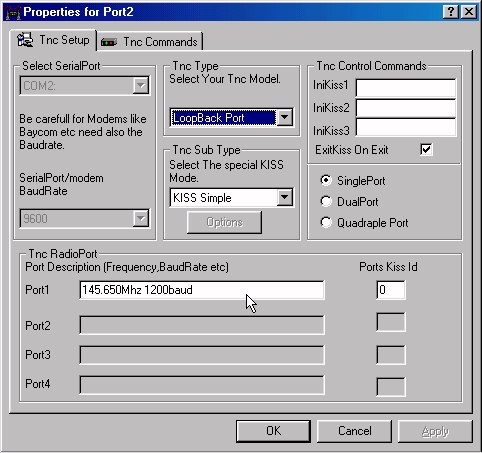Click the Tnc Setup tab icon
The image size is (482, 453).
25,40
